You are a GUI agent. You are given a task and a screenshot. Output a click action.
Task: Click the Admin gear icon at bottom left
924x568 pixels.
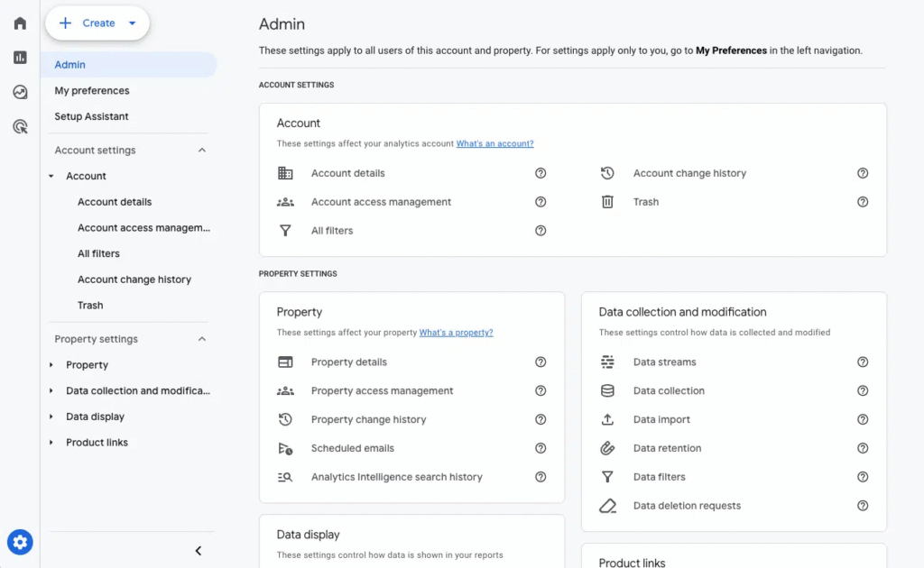(20, 542)
